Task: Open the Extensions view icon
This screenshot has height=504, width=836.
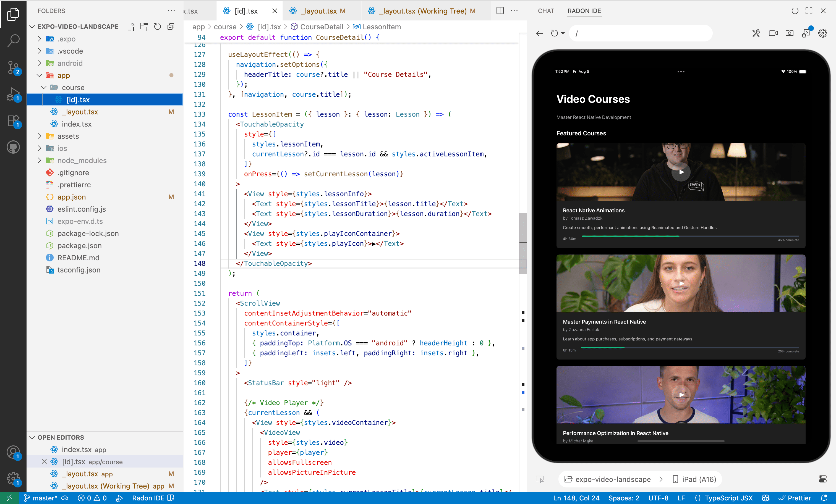Action: point(13,120)
